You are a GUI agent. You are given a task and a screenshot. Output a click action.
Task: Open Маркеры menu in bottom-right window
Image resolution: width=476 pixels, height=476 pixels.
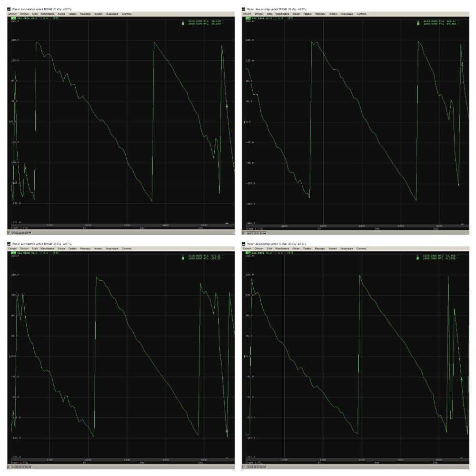pos(320,248)
